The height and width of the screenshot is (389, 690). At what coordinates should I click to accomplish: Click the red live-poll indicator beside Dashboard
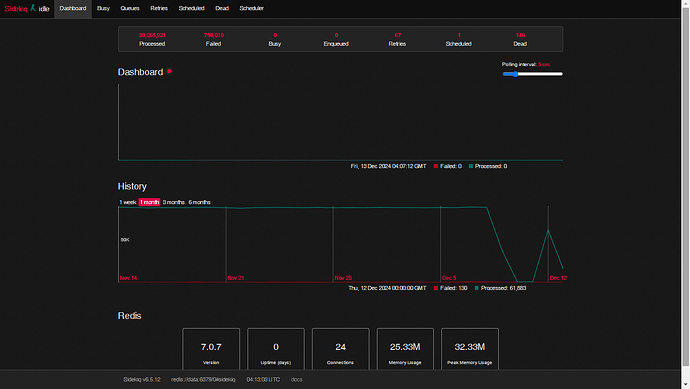169,71
